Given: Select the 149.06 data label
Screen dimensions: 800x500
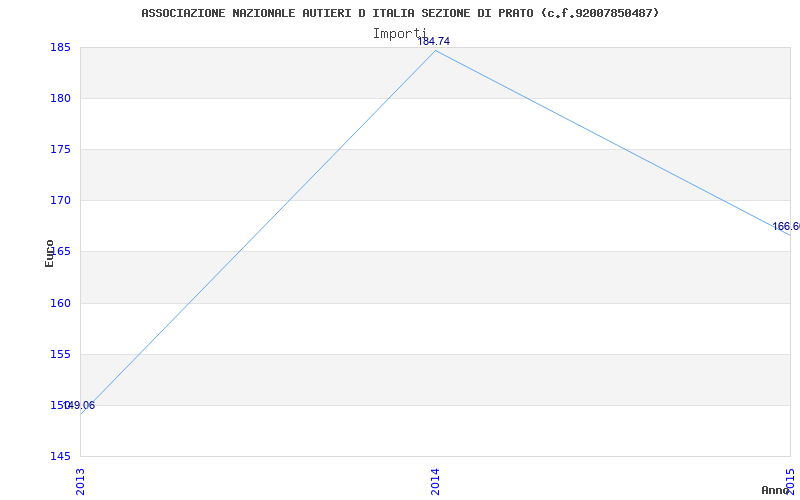Looking at the screenshot, I should click(80, 406).
